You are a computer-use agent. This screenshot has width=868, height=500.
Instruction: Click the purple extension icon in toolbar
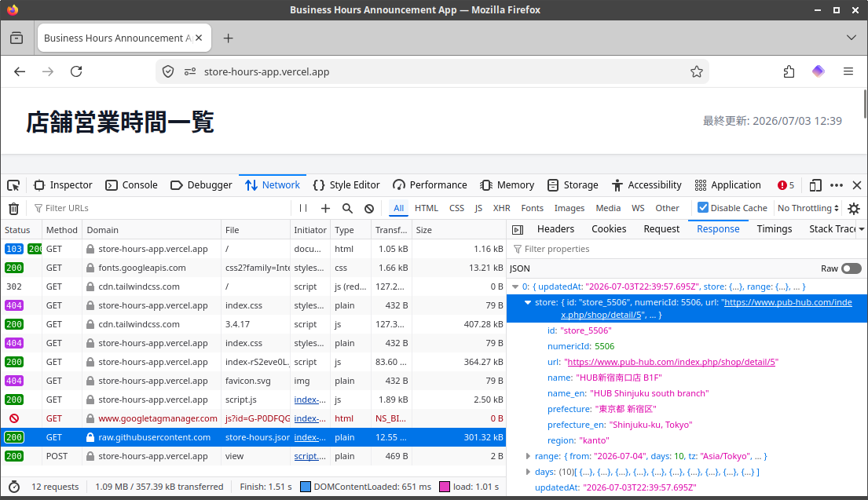click(819, 71)
